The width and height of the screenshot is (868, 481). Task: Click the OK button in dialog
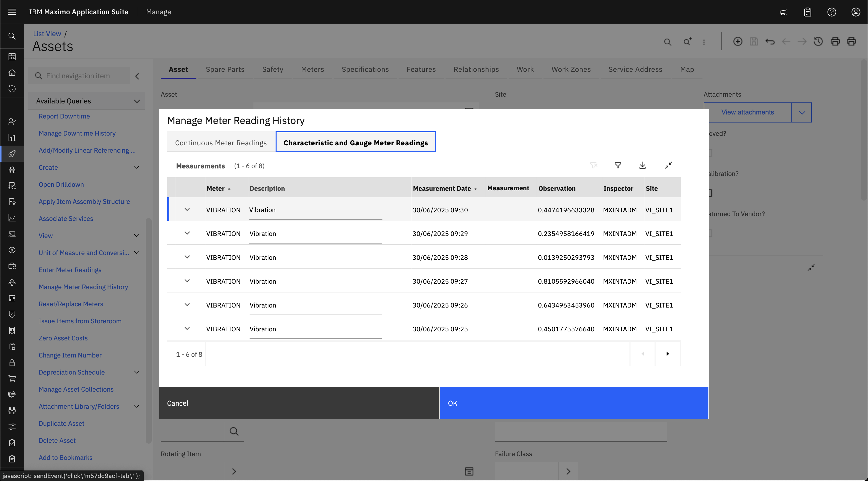[x=574, y=403]
